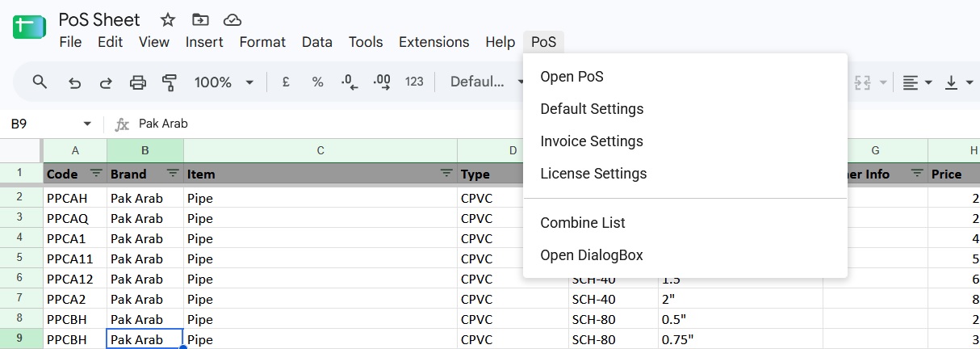Expand the name box dropdown arrow
Screen dimensions: 980x349
[x=87, y=124]
